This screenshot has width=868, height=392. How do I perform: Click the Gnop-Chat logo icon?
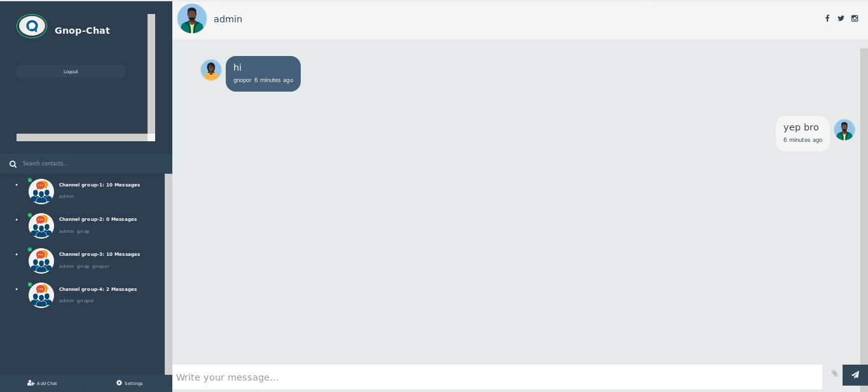coord(32,26)
